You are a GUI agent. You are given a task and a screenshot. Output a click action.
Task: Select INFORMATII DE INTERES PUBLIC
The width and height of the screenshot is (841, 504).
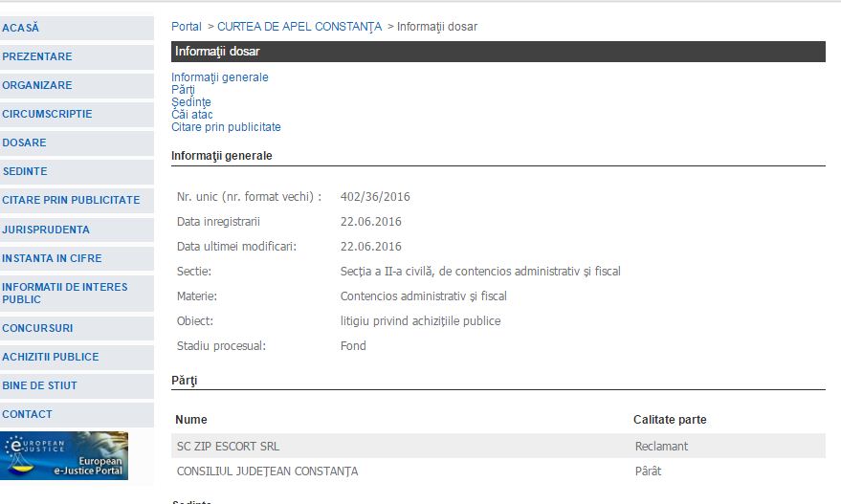[64, 293]
